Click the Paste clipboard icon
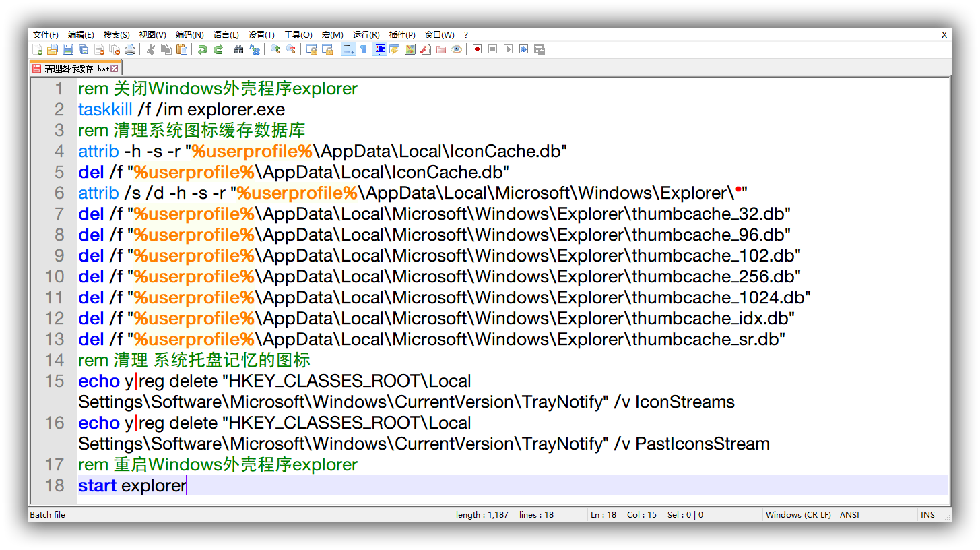 pyautogui.click(x=182, y=49)
